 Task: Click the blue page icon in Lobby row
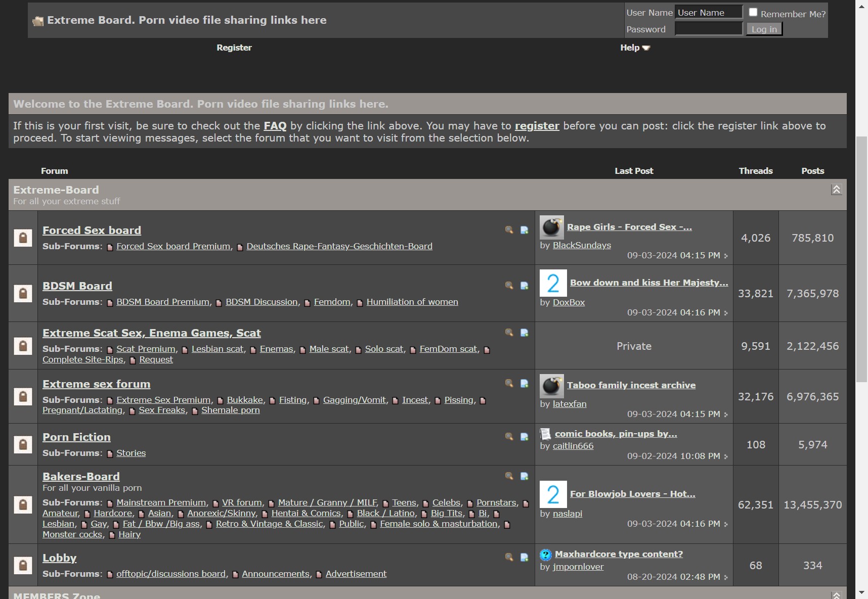pos(525,557)
